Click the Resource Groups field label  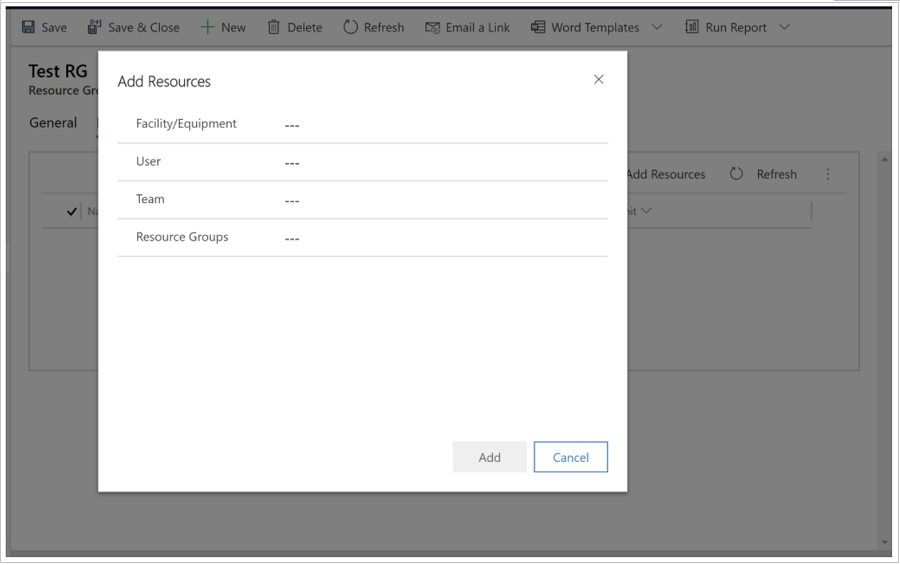point(182,237)
